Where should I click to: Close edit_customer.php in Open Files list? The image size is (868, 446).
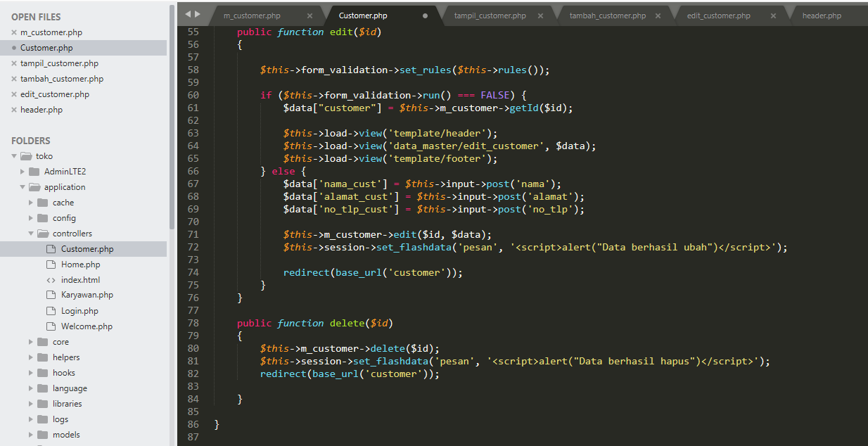[14, 94]
